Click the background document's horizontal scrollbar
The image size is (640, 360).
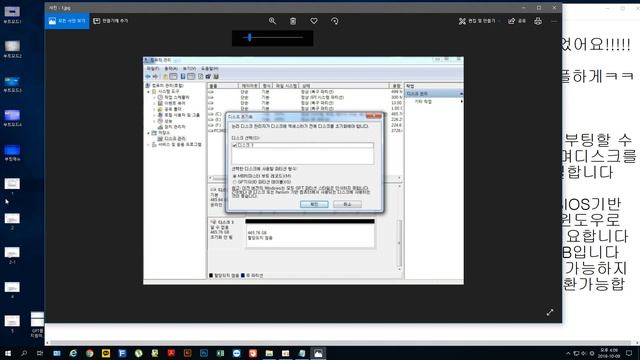[x=340, y=343]
